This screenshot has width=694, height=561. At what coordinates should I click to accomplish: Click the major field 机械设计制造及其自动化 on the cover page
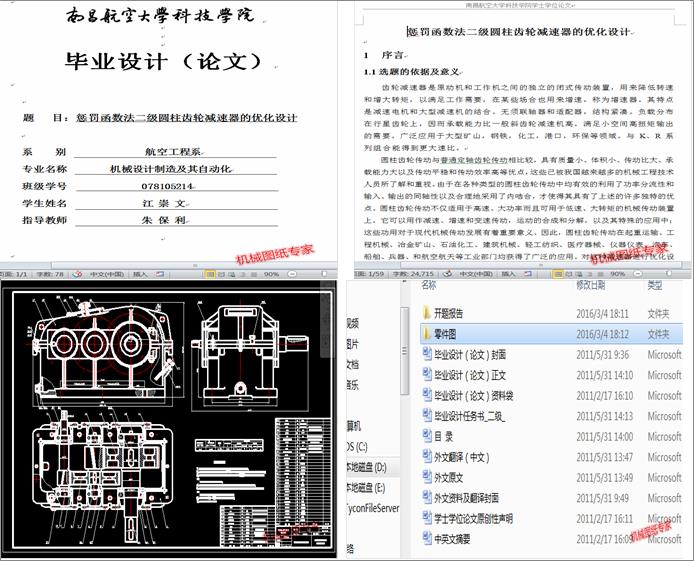[x=170, y=169]
